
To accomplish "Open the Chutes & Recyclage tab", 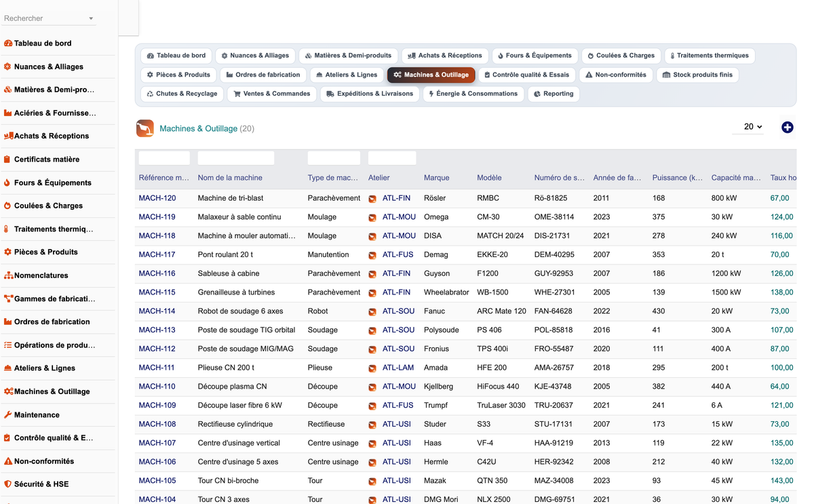I will (x=182, y=94).
